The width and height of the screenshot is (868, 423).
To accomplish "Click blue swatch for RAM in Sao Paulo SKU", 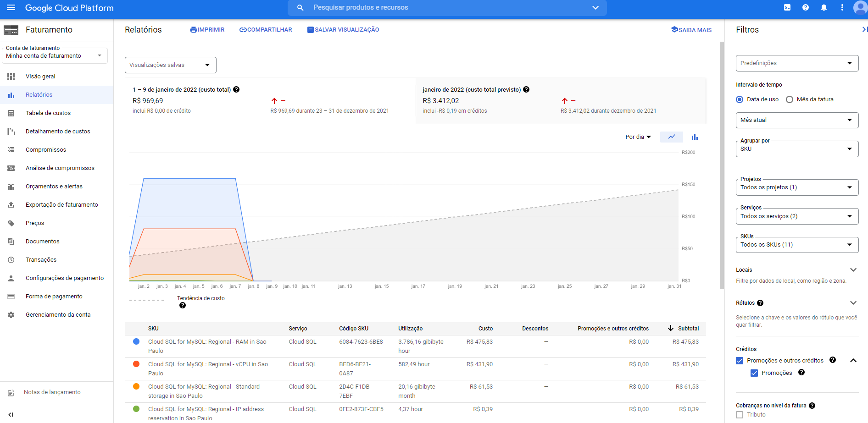I will tap(136, 341).
